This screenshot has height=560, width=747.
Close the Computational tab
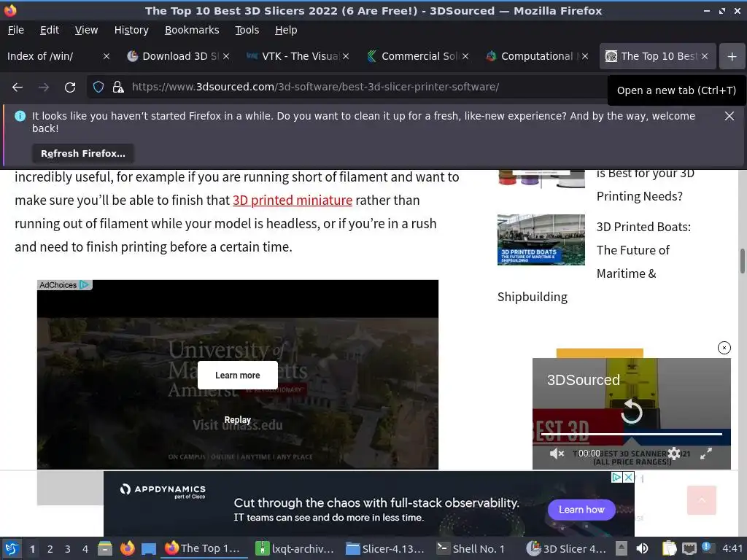[x=584, y=56]
